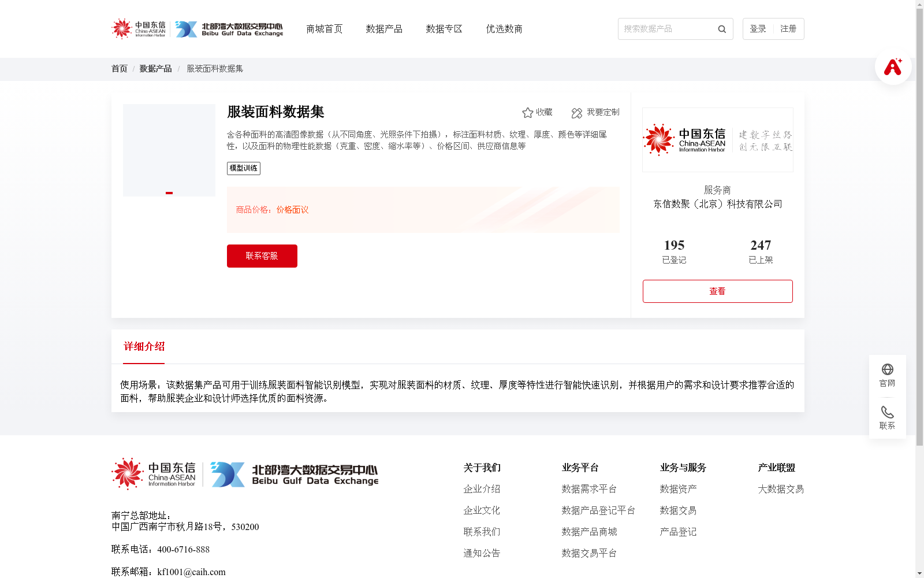
Task: Go to 首页 in the breadcrumb
Action: point(120,69)
